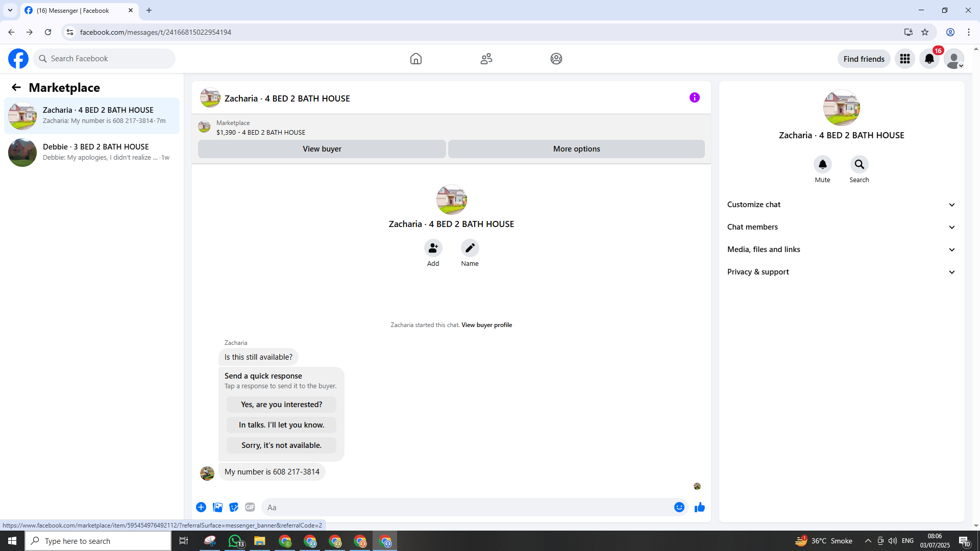Search in conversation magnifier icon
The width and height of the screenshot is (980, 551).
pos(859,164)
